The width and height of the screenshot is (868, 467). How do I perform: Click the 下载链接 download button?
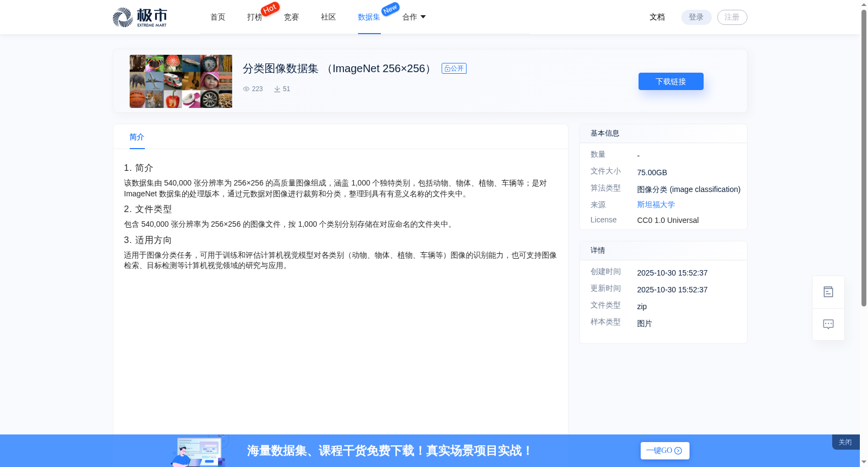coord(671,81)
